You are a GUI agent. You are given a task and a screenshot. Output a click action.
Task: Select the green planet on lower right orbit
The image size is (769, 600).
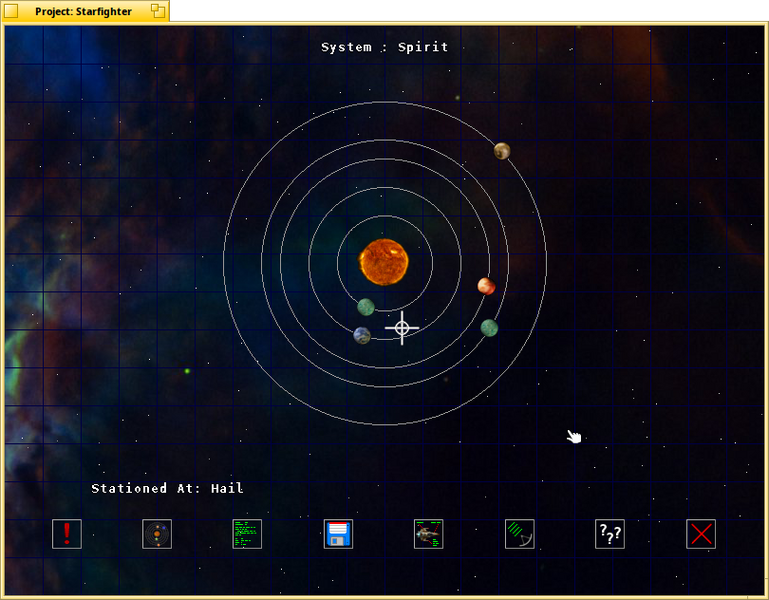click(x=489, y=328)
